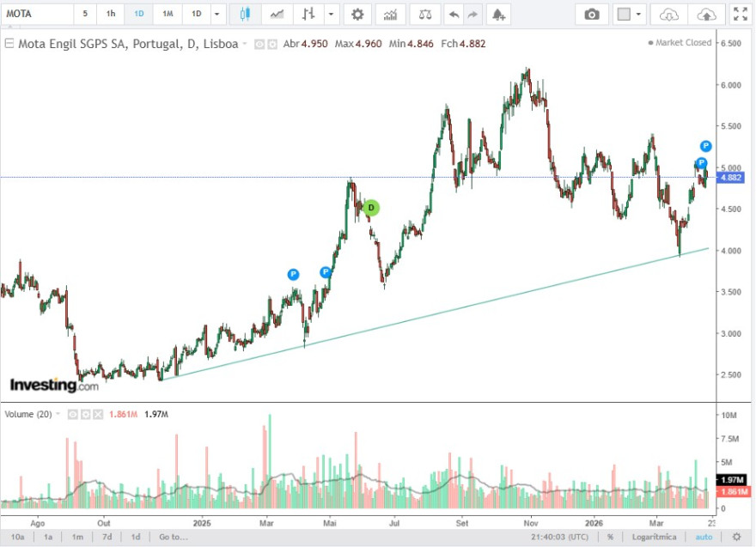Image resolution: width=756 pixels, height=547 pixels.
Task: Select the 1h interval tab
Action: point(111,14)
